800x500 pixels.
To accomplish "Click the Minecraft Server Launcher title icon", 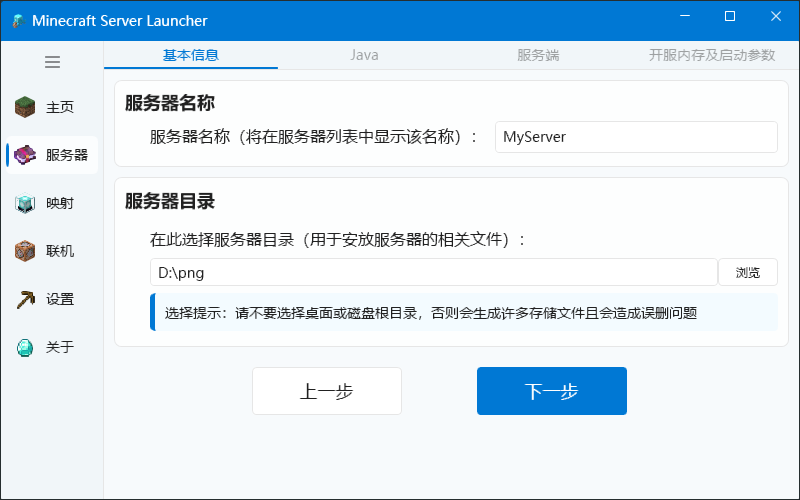I will pyautogui.click(x=17, y=20).
